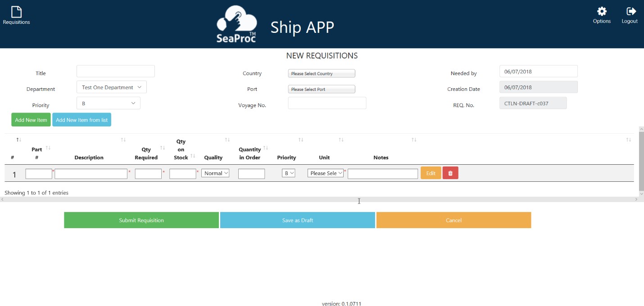The image size is (644, 306).
Task: Open the Options gear icon
Action: point(602,11)
